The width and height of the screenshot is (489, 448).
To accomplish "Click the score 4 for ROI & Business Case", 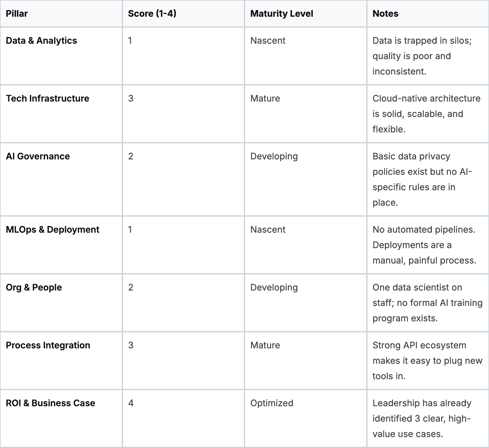I will coord(131,403).
